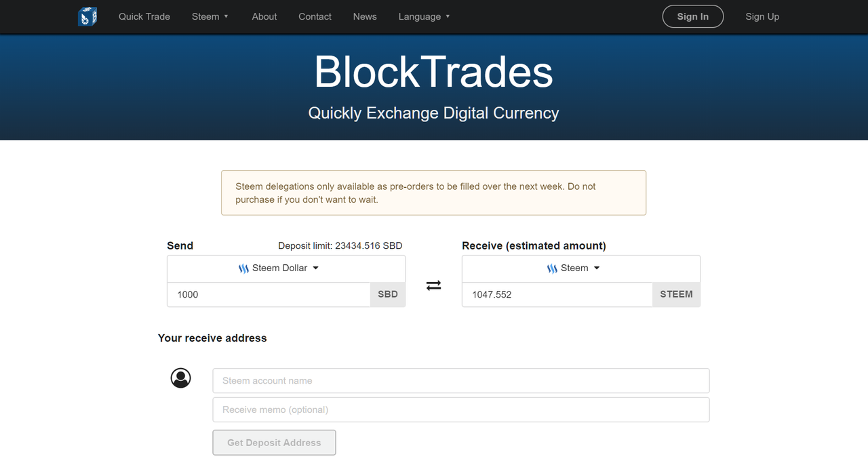The image size is (868, 463).
Task: Click the BlockTrades cube logo
Action: coord(87,16)
